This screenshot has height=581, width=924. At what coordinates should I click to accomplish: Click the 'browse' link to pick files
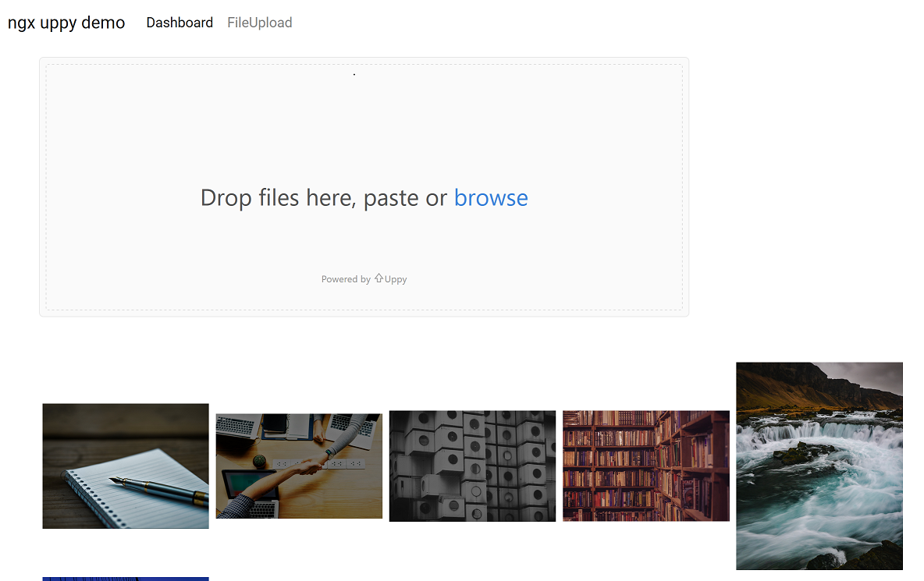[491, 198]
